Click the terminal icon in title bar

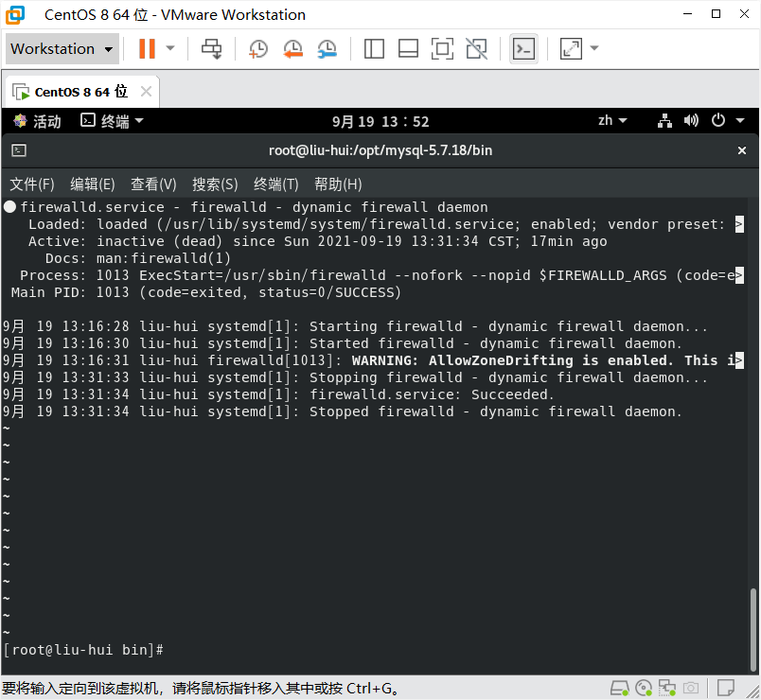[x=19, y=150]
